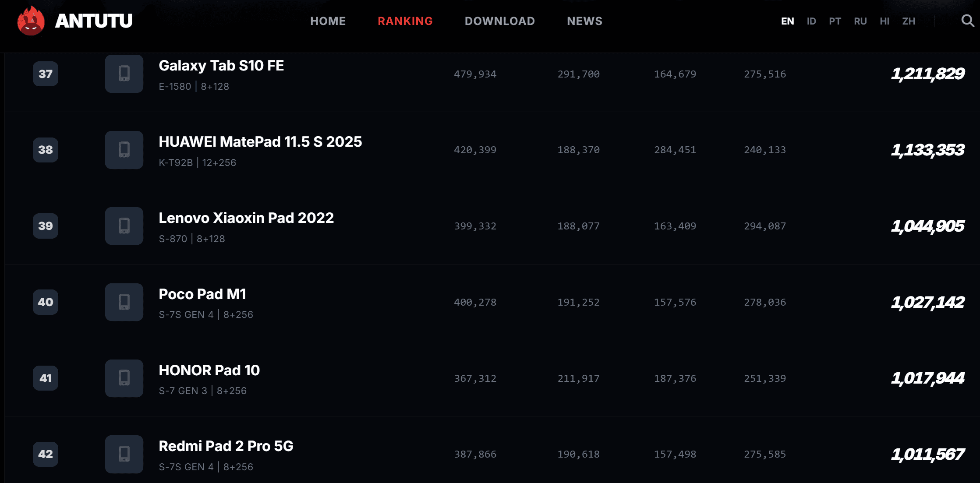
Task: Go to the HOME menu item
Action: click(328, 21)
